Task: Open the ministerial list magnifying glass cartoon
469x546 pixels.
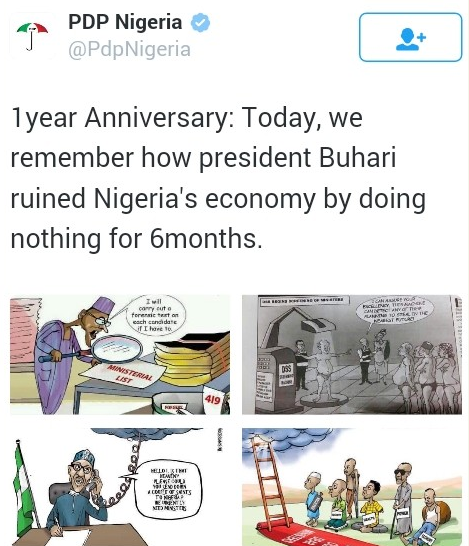Action: (120, 354)
